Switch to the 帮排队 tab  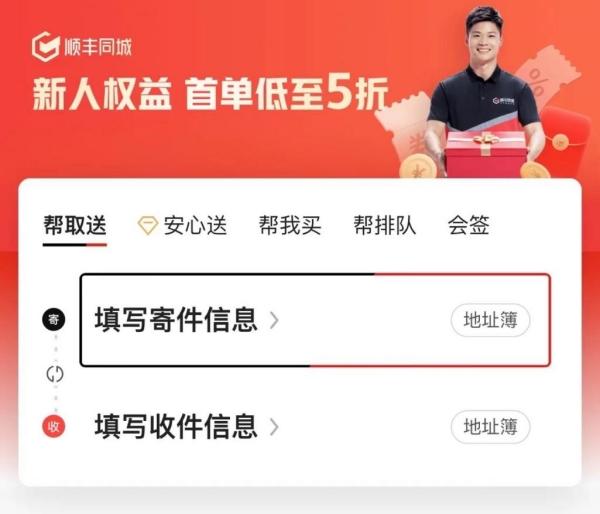[x=385, y=225]
